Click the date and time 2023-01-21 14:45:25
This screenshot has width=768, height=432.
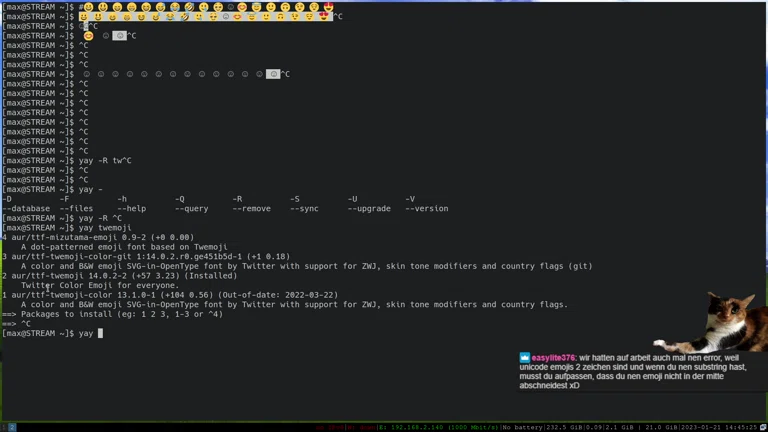click(719, 428)
